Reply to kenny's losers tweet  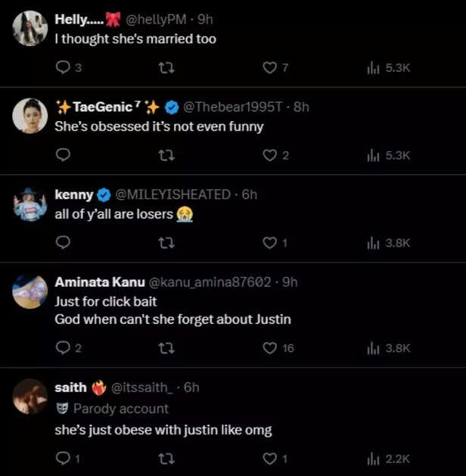64,243
